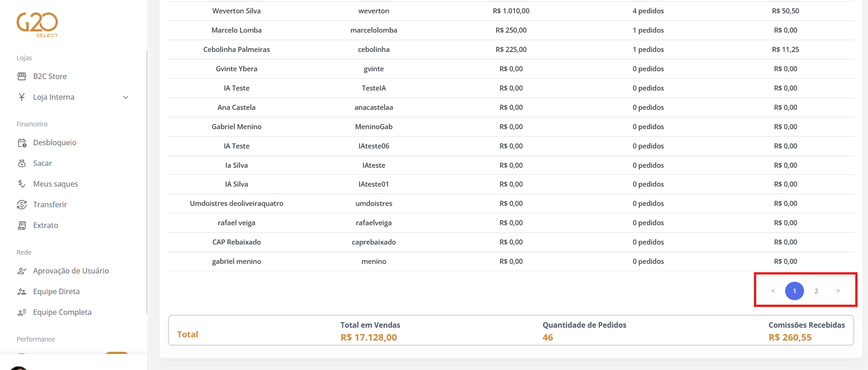Screen dimensions: 868x370
Task: Click the B2C Store shop icon
Action: 22,76
